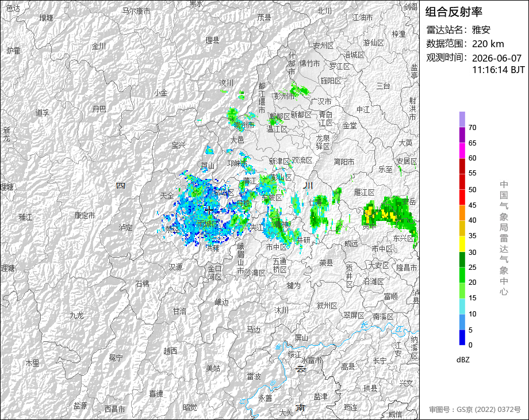Click the 峨边 label on the map

tap(221, 303)
